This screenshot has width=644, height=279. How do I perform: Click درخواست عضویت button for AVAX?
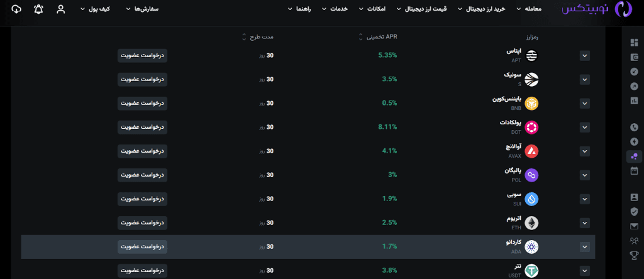tap(142, 151)
